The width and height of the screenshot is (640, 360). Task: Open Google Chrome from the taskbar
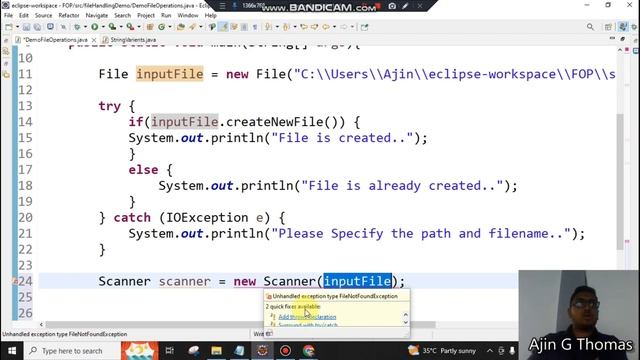coord(309,351)
